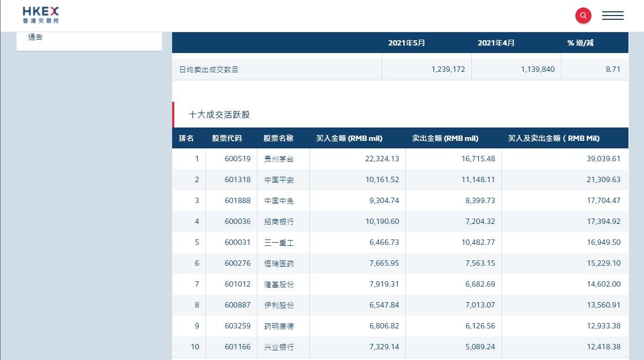This screenshot has width=644, height=360.
Task: Select stock code 600519 for 贵州茅台
Action: [237, 159]
